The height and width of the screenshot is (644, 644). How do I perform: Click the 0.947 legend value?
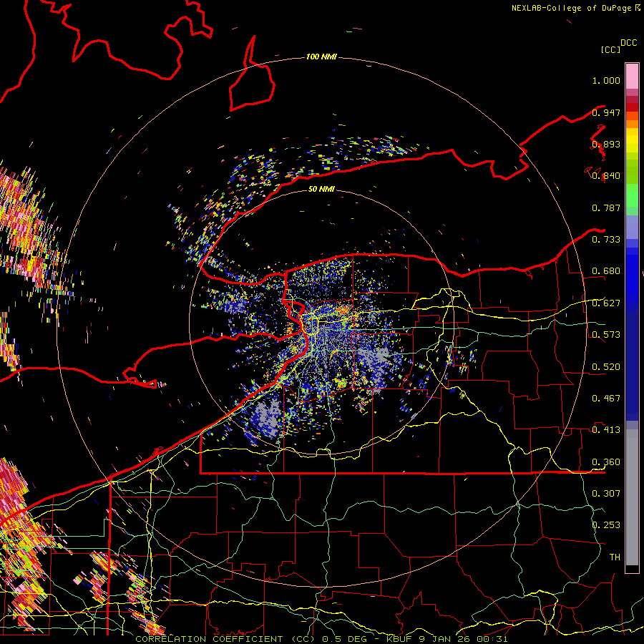tap(606, 112)
